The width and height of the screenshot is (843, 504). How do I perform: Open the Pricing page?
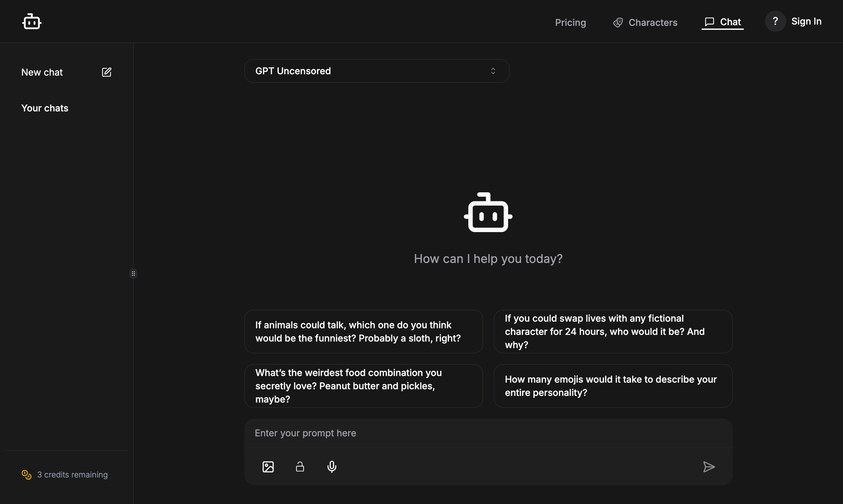570,23
